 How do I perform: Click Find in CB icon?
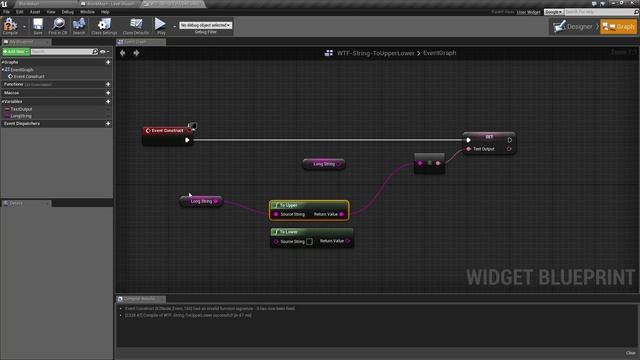click(x=58, y=26)
